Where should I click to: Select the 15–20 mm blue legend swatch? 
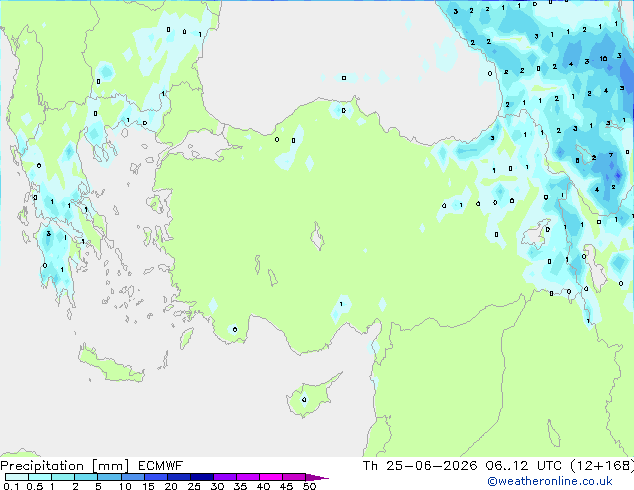tap(156, 477)
